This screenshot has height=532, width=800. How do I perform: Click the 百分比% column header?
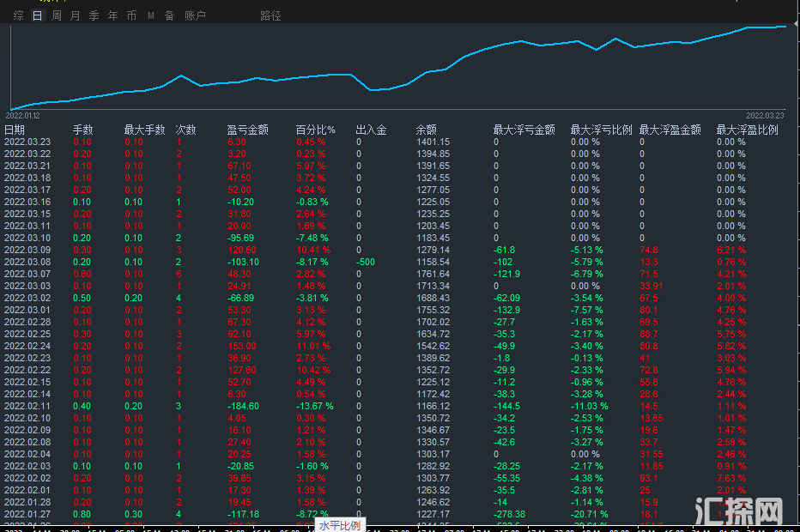(316, 130)
